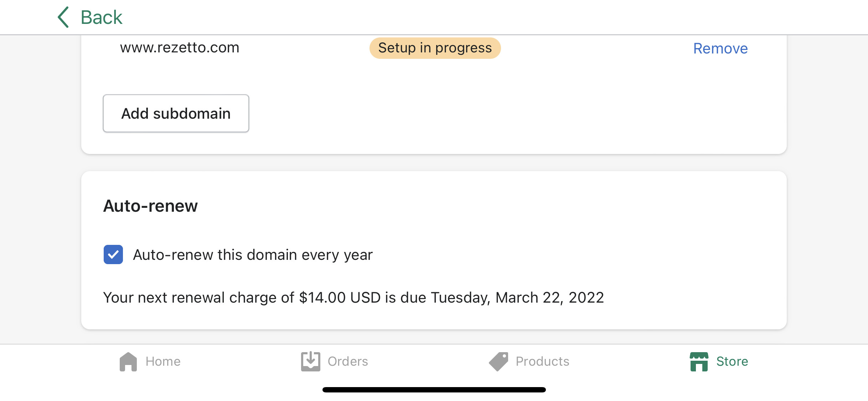Click the March 22, 2022 renewal date
Screen dimensions: 868x401
click(549, 298)
